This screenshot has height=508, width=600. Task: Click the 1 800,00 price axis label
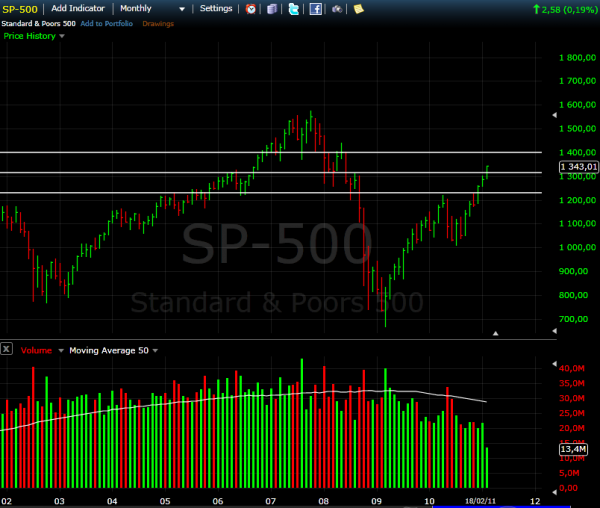point(578,58)
